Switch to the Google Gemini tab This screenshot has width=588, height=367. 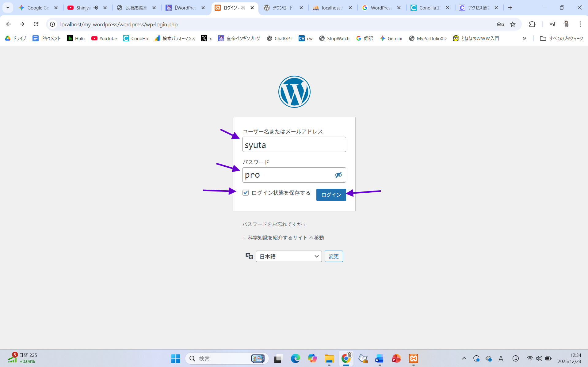point(37,8)
